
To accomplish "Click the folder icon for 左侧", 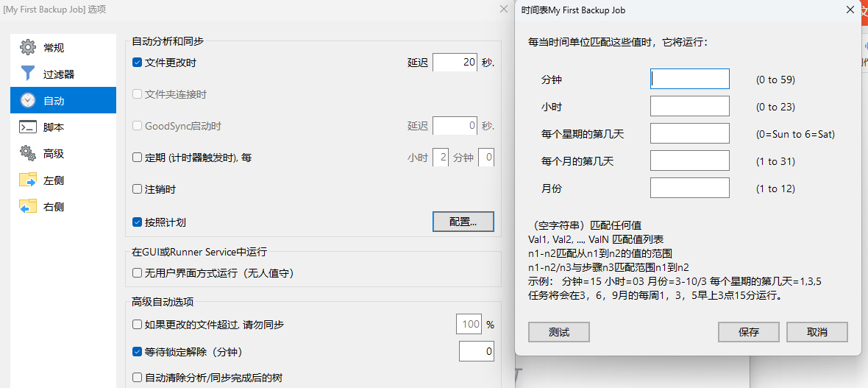I will click(28, 180).
